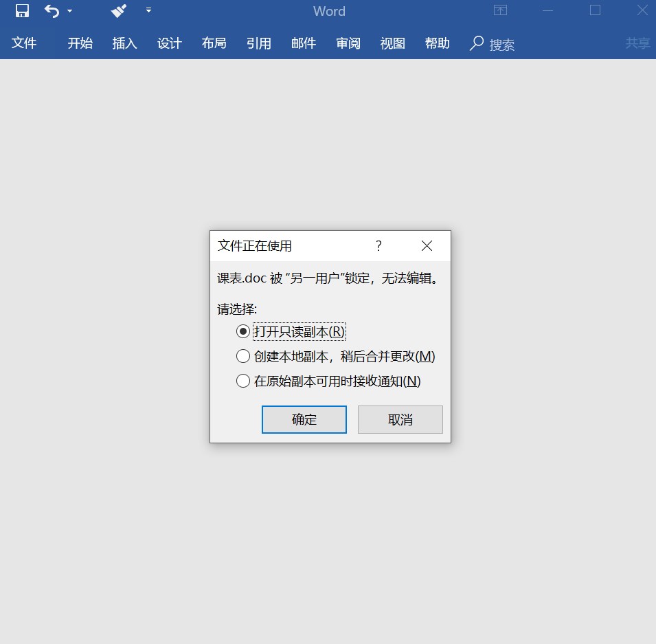This screenshot has width=656, height=644.
Task: Select 打开只读副本(R) radio option
Action: point(291,332)
